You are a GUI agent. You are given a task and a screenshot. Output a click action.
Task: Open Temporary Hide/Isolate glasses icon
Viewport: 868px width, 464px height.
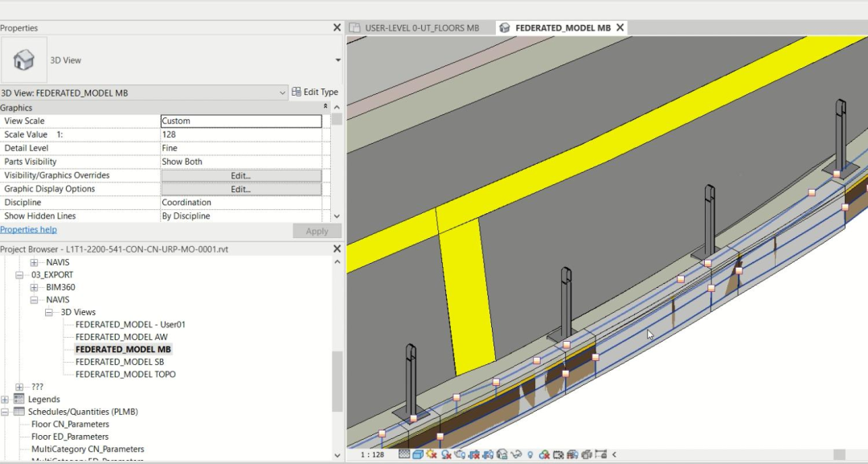[x=516, y=454]
